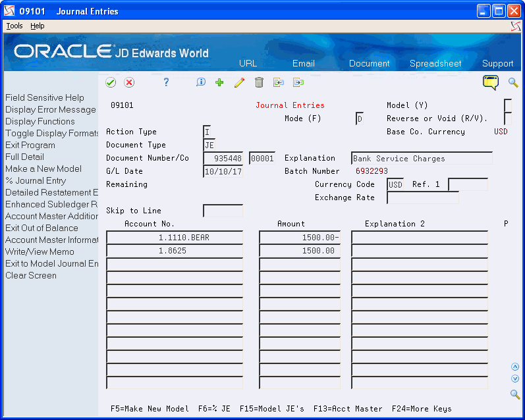Click the G/L Date field

point(223,171)
